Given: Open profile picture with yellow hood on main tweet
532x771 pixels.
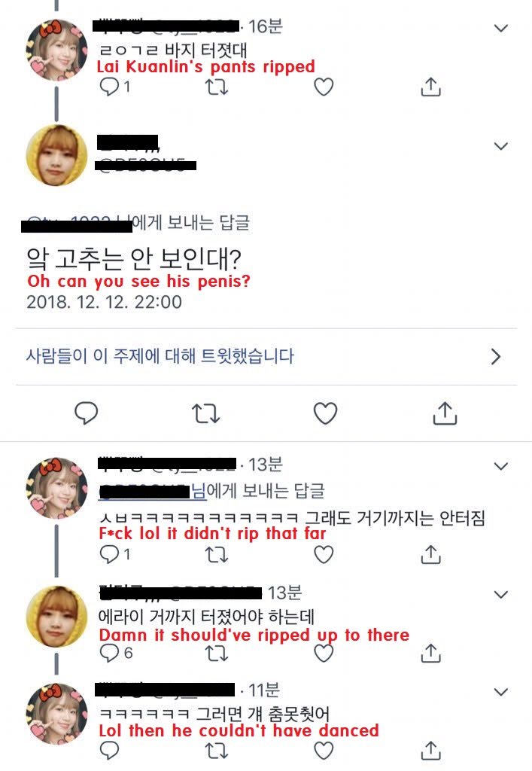Looking at the screenshot, I should click(56, 155).
